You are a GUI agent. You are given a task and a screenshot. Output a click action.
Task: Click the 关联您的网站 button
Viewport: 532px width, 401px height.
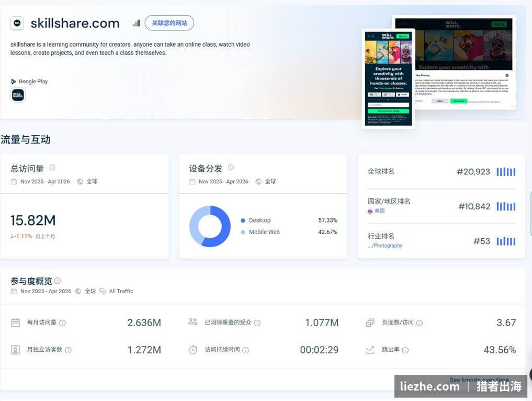[169, 23]
